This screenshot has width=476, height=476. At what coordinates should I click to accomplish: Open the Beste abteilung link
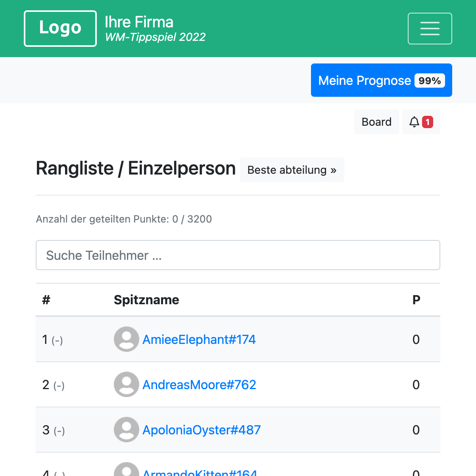click(x=292, y=170)
